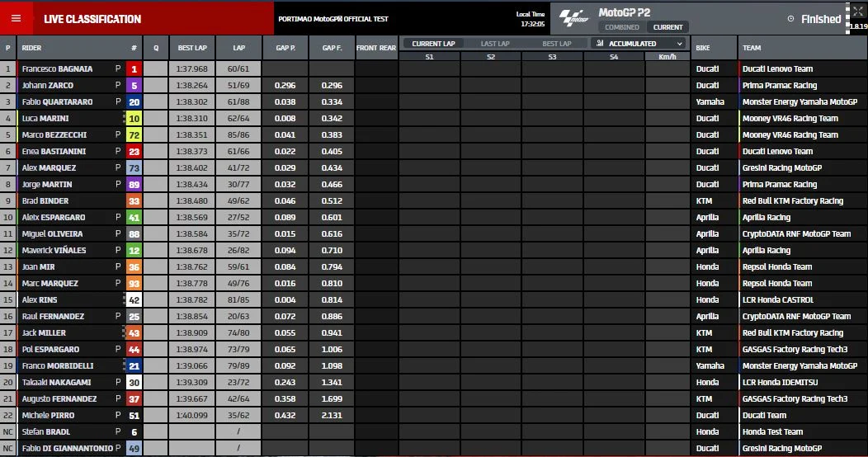Click the chart icon in Accumulated dropdown
Screen dimensions: 868x457
click(x=600, y=43)
